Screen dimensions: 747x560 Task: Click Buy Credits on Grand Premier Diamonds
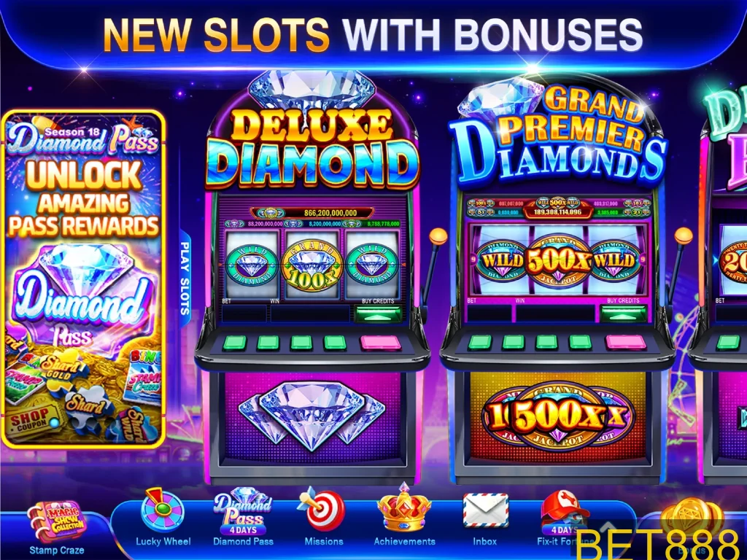[624, 314]
